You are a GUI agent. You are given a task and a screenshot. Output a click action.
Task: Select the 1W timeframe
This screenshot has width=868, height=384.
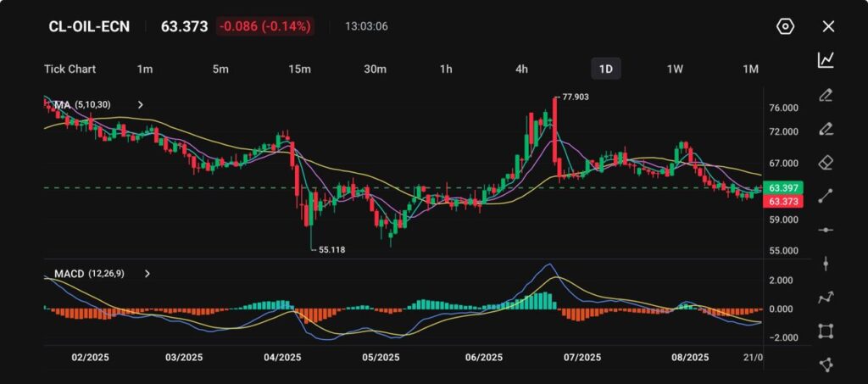coord(675,69)
